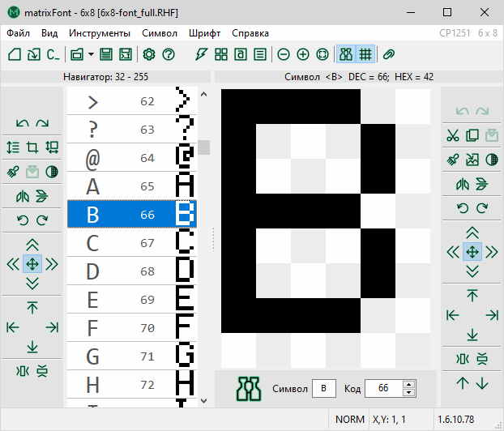Image resolution: width=504 pixels, height=431 pixels.
Task: Click the new font file icon
Action: click(15, 54)
